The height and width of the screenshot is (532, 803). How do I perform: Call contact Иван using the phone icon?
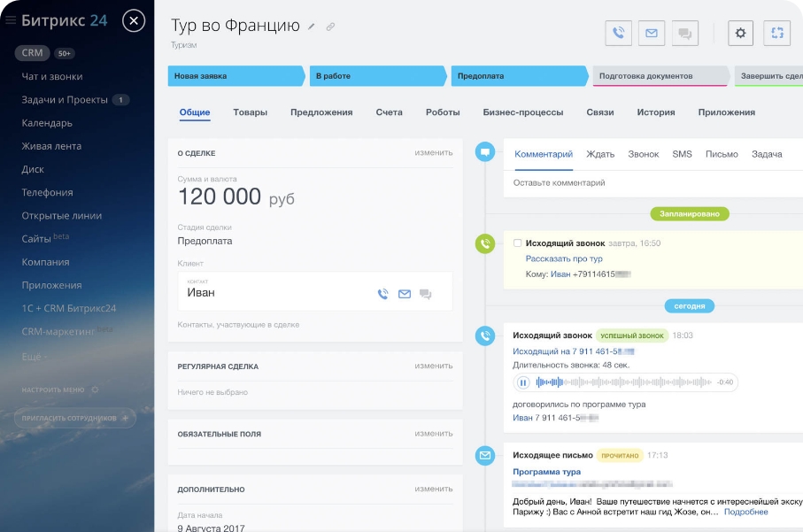coord(383,294)
